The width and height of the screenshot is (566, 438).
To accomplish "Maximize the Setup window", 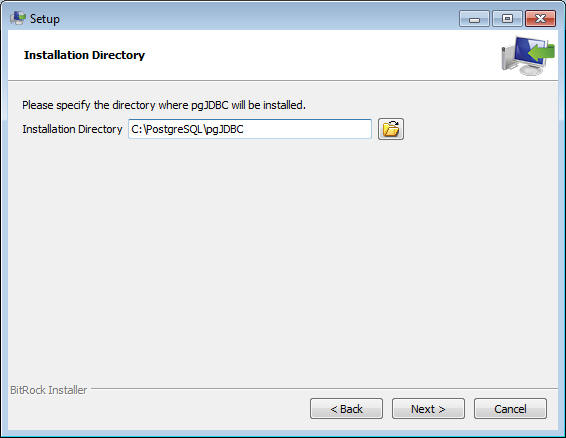I will (507, 18).
